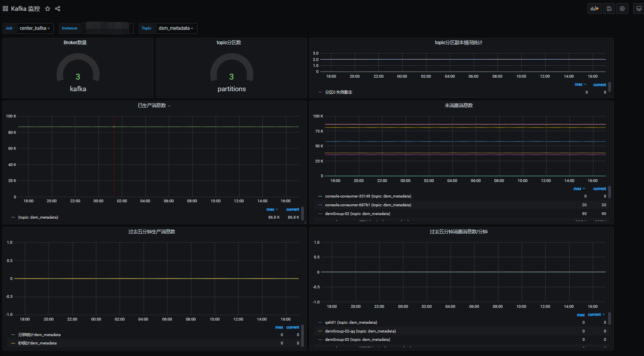Open the Job dropdown center_kafka

click(35, 28)
